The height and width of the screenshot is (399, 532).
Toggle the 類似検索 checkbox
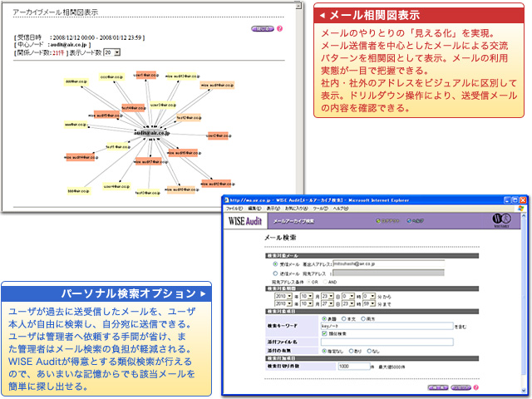pos(324,333)
